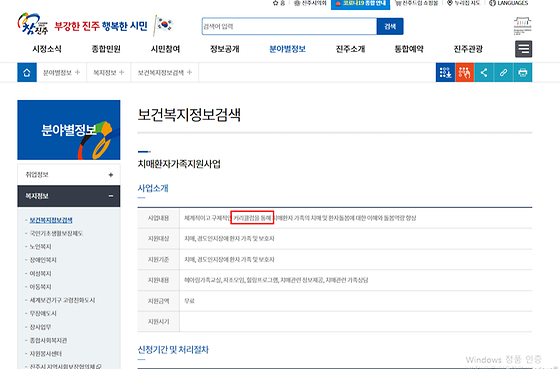This screenshot has width=560, height=369.
Task: Select 장애인복지 in the sidebar
Action: click(43, 260)
